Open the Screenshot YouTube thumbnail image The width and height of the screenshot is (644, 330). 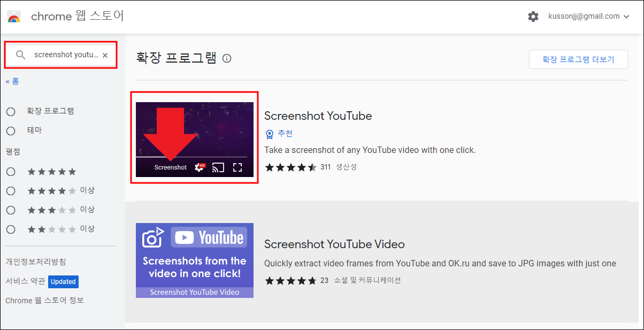click(x=195, y=140)
